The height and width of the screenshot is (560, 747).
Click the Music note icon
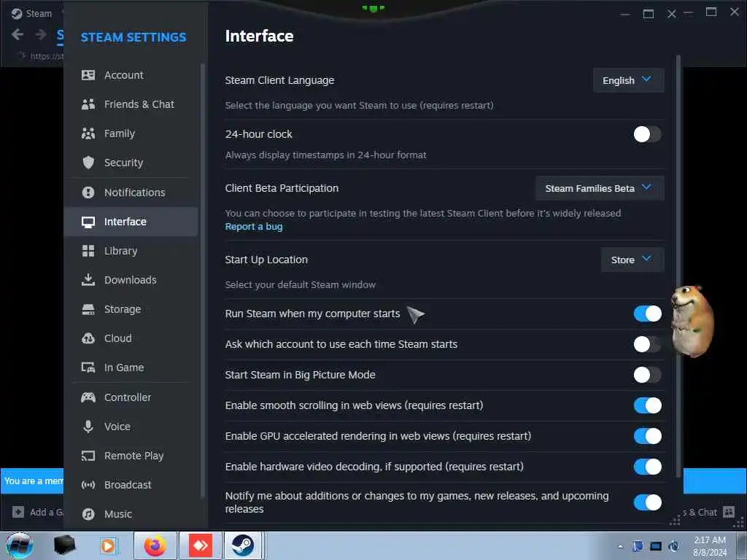tap(88, 514)
